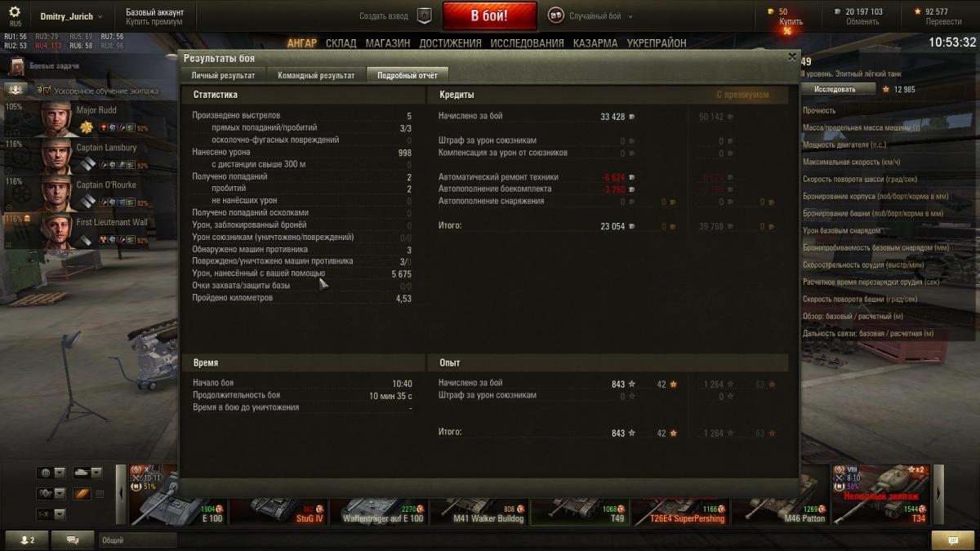Switch to Командный результат tab
This screenshot has height=551, width=980.
[316, 75]
